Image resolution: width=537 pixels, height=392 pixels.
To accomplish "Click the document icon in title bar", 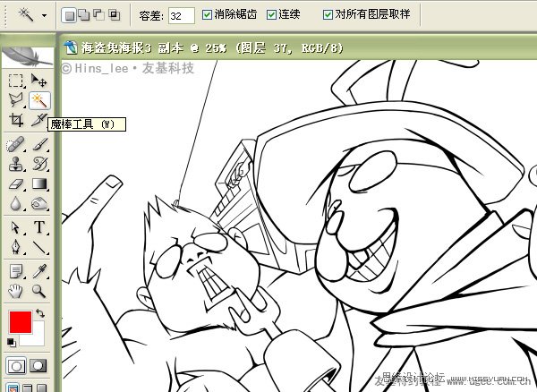I will pyautogui.click(x=71, y=47).
